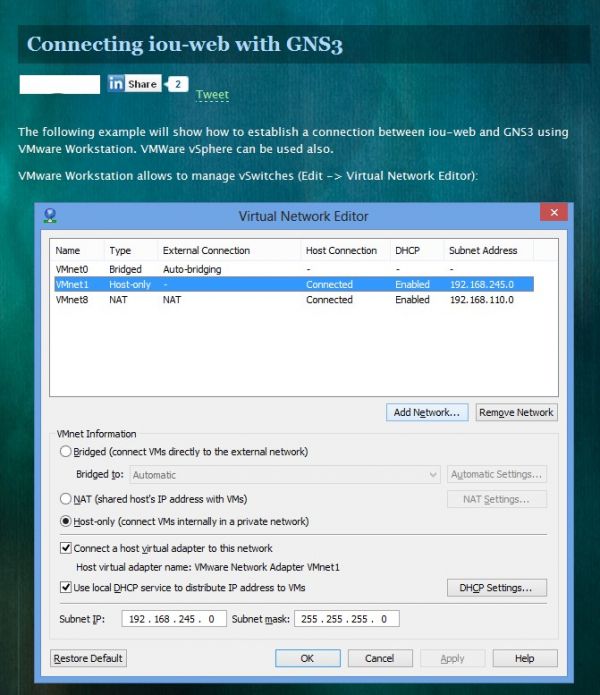Click the Host virtual adapter name text
Screen dimensions: 600x695
[x=207, y=567]
